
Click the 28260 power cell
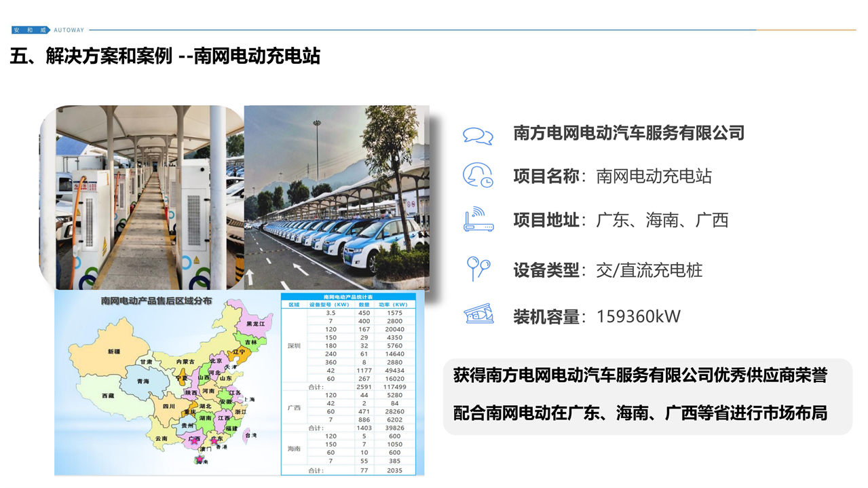point(394,411)
